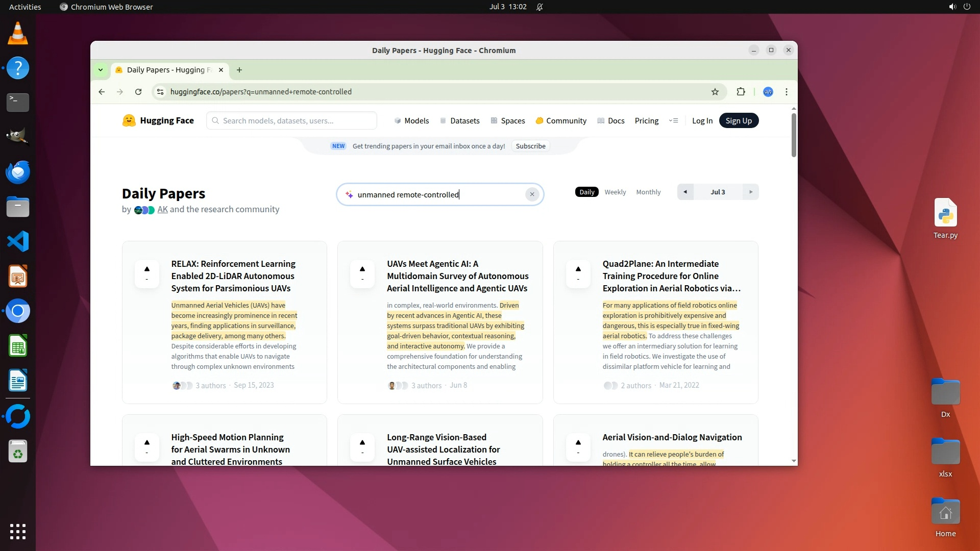The width and height of the screenshot is (980, 551).
Task: Bookmark this page with the star icon
Action: (x=715, y=92)
